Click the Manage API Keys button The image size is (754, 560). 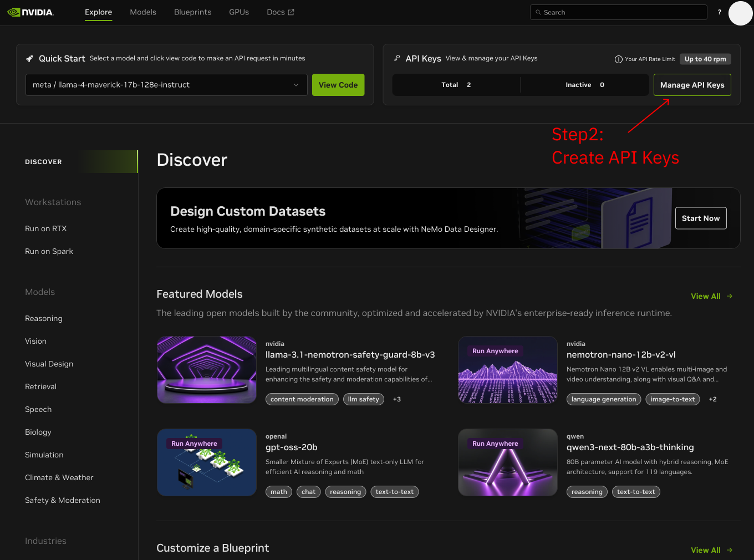coord(692,85)
